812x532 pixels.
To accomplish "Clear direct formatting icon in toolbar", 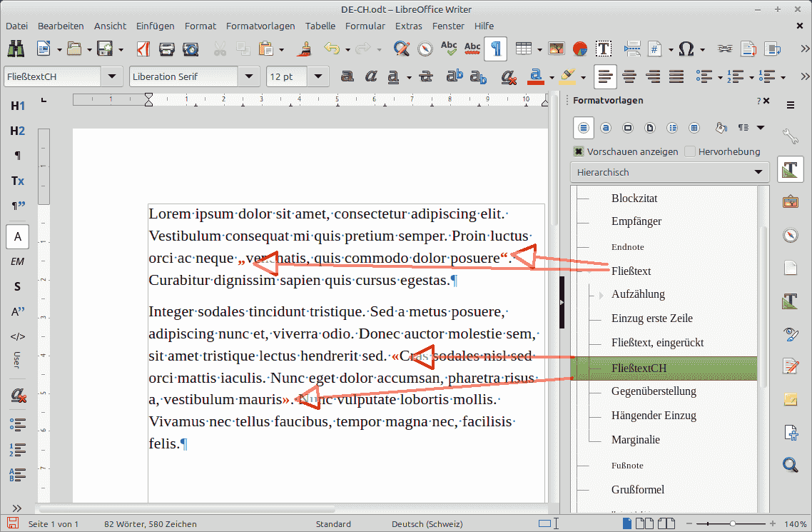I will coord(509,76).
